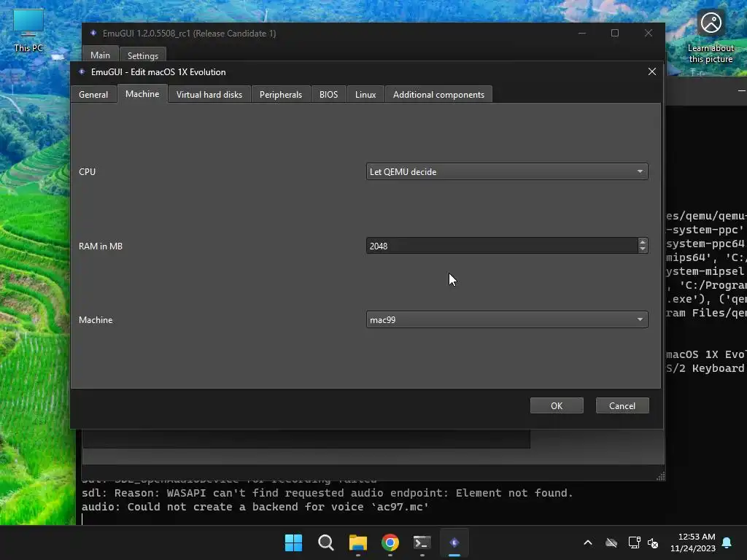
Task: Click the EmuGUI icon in dialog title bar
Action: (82, 72)
